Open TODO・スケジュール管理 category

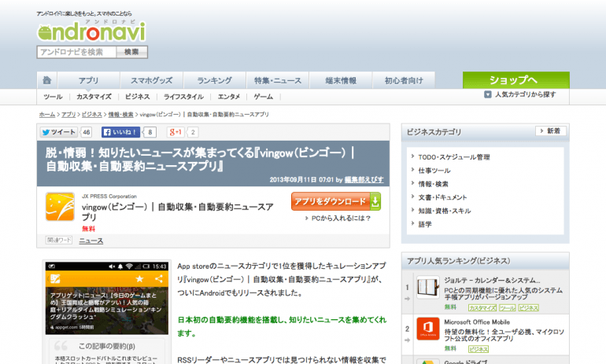pyautogui.click(x=454, y=157)
